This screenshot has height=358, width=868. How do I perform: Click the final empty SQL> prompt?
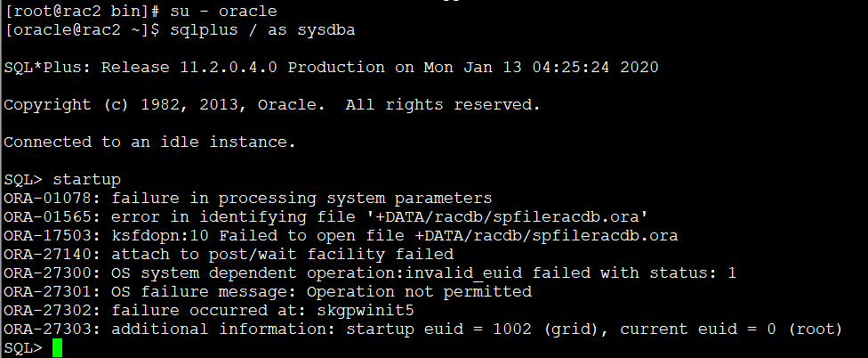coord(23,348)
